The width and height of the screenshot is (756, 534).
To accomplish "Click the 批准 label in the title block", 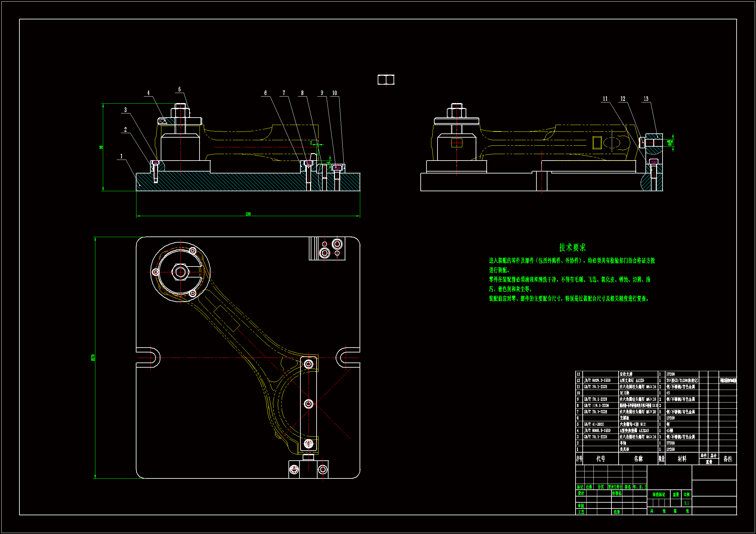I will click(x=617, y=512).
